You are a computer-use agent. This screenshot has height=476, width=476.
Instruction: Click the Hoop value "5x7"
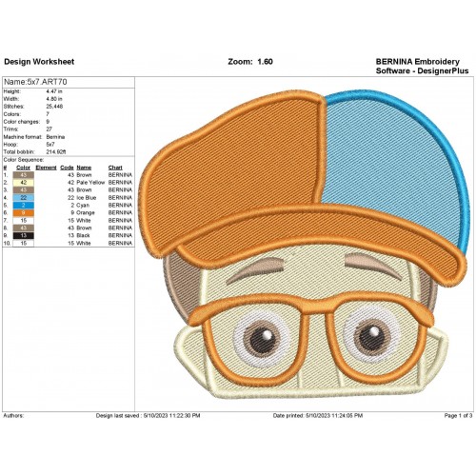click(x=50, y=145)
